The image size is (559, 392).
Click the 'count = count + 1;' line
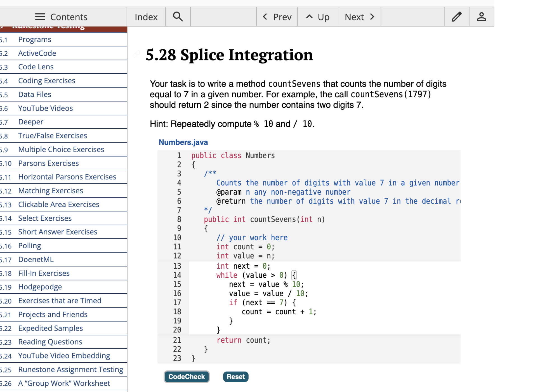(x=279, y=312)
